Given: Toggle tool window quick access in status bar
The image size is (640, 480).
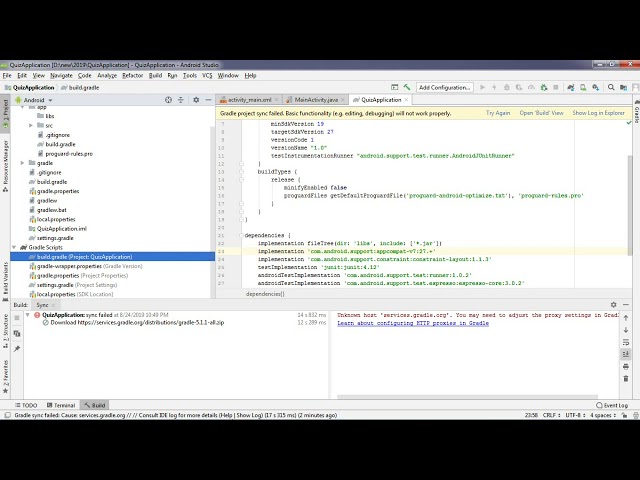Looking at the screenshot, I should 7,415.
